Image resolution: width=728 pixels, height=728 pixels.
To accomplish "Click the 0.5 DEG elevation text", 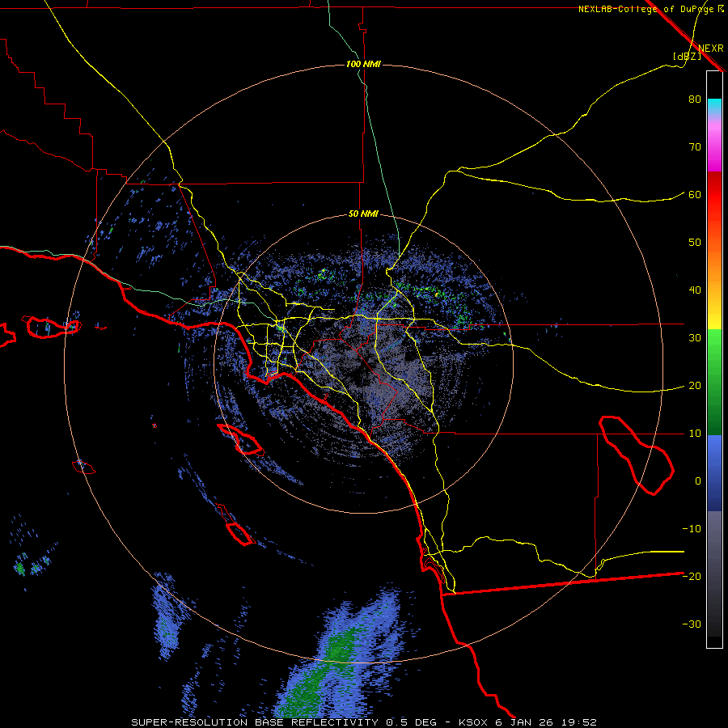I will [412, 722].
